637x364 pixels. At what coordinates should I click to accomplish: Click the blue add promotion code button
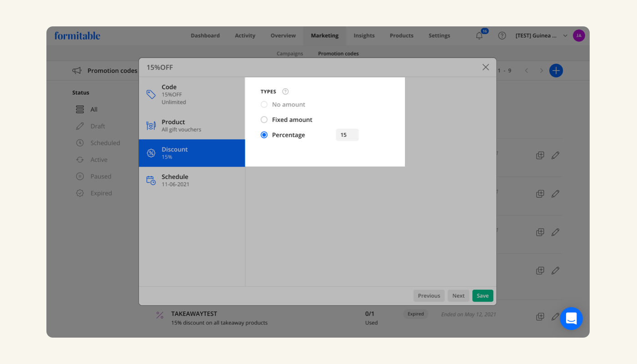(556, 71)
